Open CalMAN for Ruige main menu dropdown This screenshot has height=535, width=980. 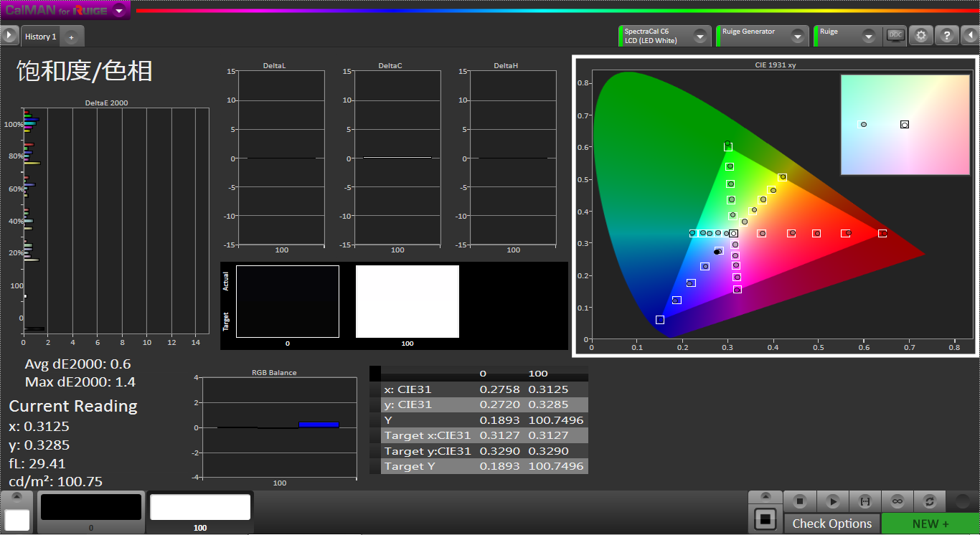pyautogui.click(x=119, y=11)
